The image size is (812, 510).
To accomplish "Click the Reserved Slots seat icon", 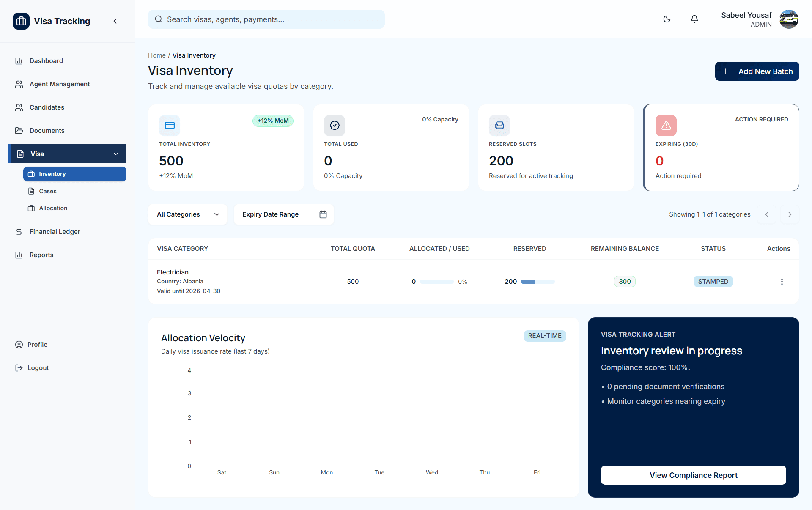I will 499,125.
